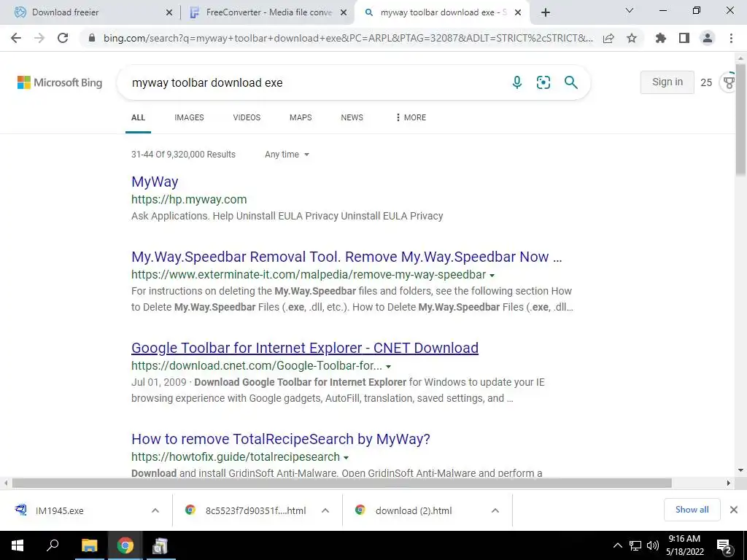Screen dimensions: 747x560
Task: Expand the exterminate-it.com URL dropdown arrow
Action: (x=492, y=275)
